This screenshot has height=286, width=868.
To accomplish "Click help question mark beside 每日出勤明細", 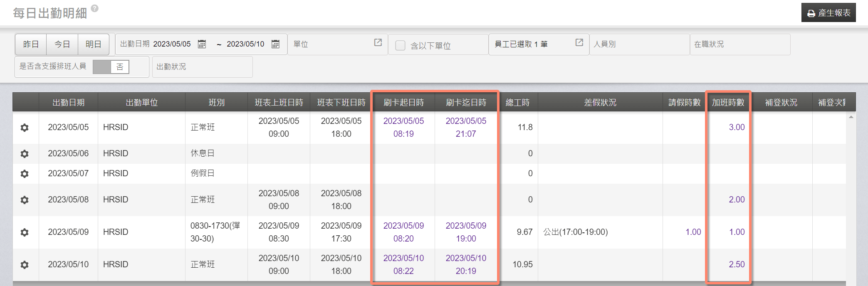I will point(95,8).
